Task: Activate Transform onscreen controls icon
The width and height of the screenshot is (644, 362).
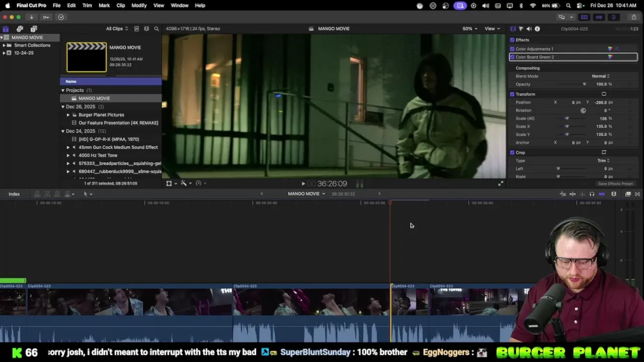Action: point(604,94)
